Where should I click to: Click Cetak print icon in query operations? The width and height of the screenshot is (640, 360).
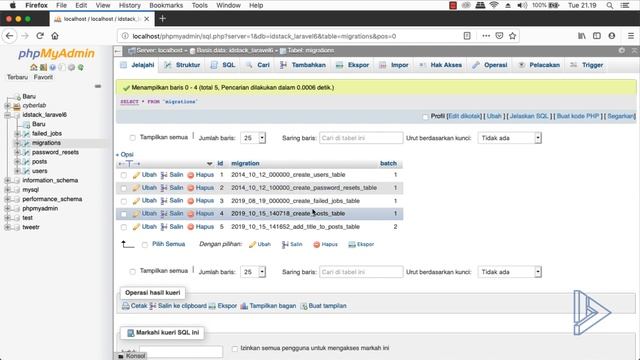click(x=126, y=306)
